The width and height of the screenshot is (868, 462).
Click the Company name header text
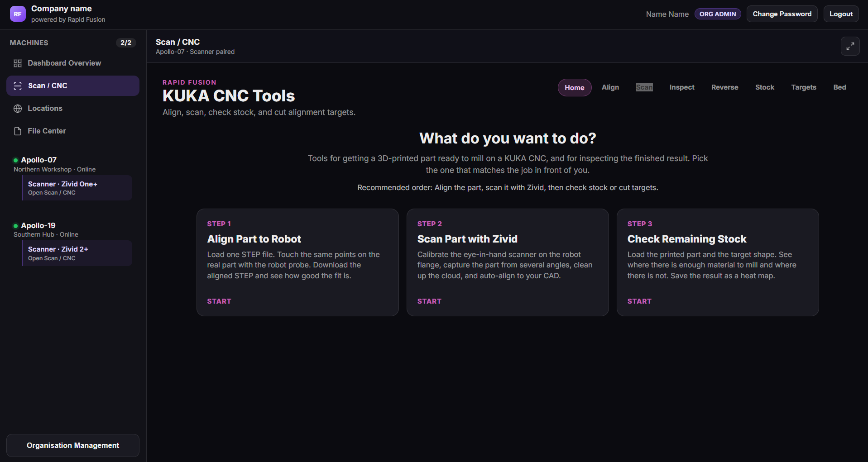(62, 9)
